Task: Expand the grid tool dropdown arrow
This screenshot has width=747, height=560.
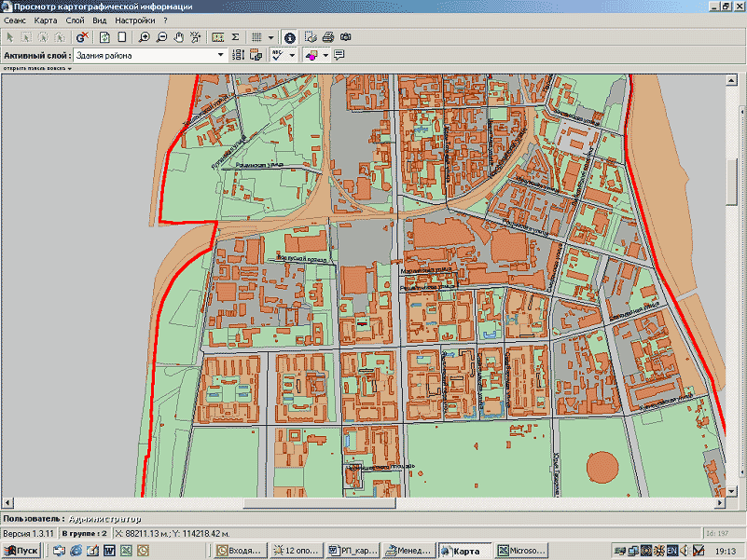Action: click(270, 37)
